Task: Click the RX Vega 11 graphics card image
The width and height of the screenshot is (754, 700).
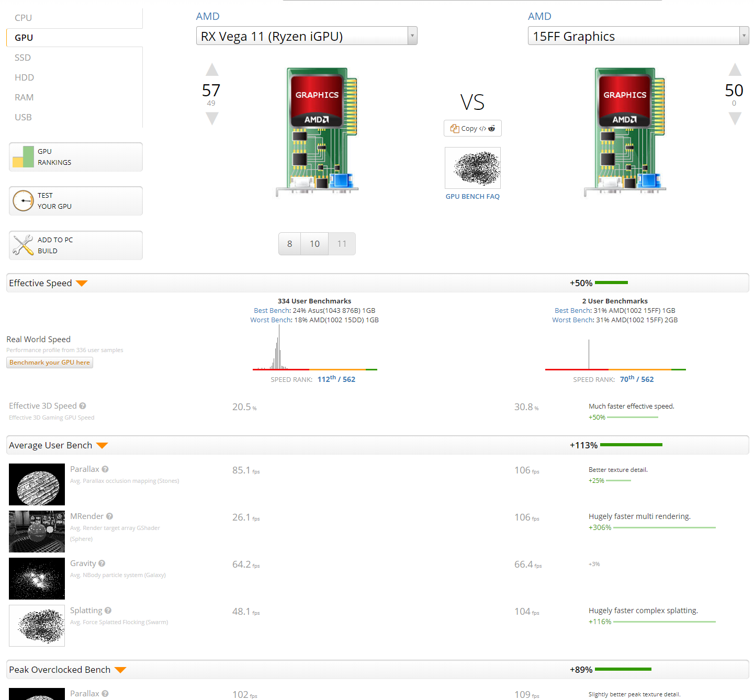Action: tap(317, 131)
